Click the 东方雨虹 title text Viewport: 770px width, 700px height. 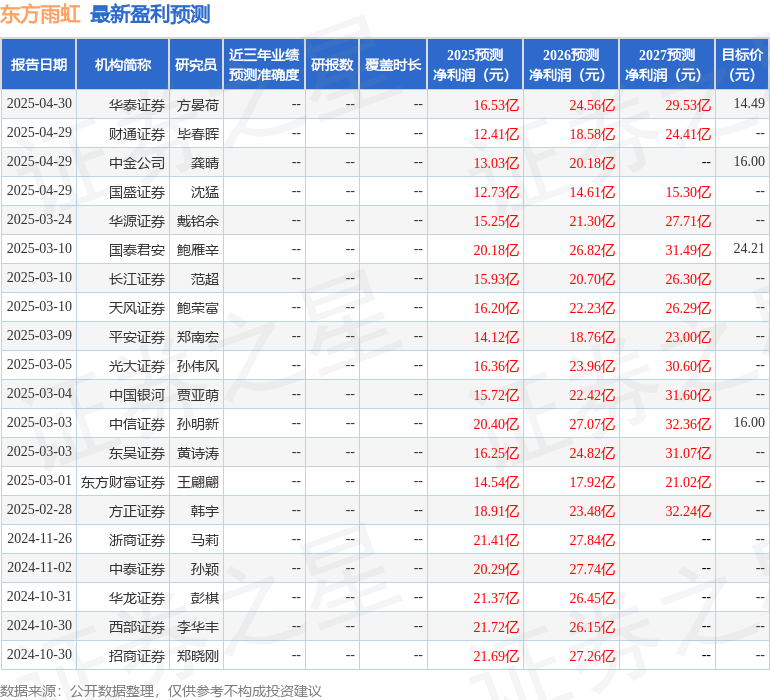[40, 14]
